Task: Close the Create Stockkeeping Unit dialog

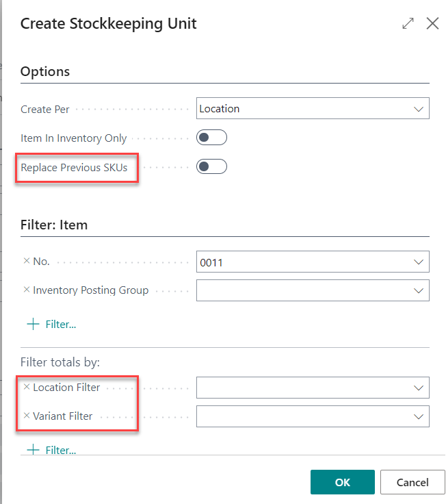Action: click(x=432, y=23)
